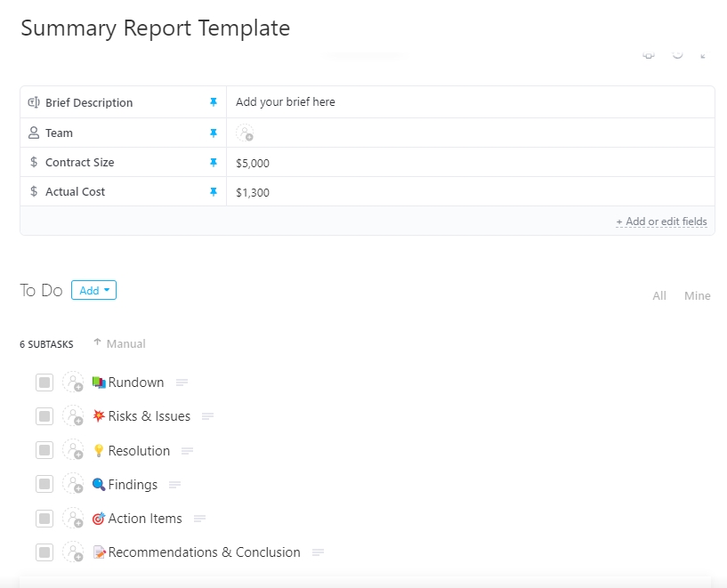
Task: Click the Add or edit fields link
Action: click(661, 222)
